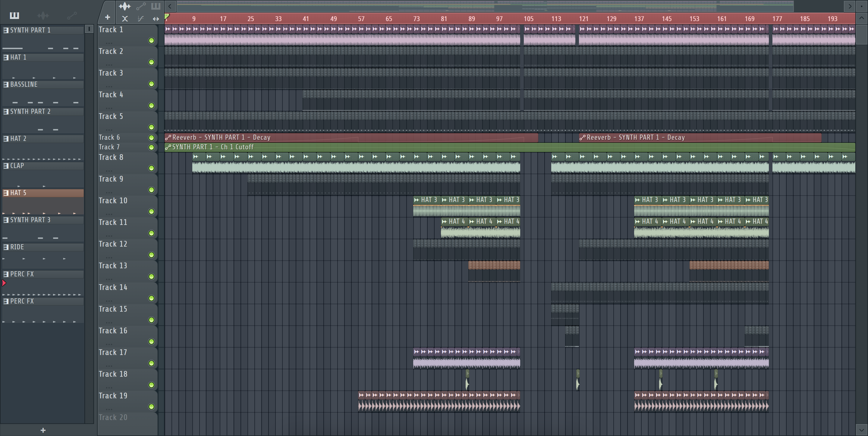Click bar 57 on the timeline ruler
The height and width of the screenshot is (436, 868).
pyautogui.click(x=361, y=19)
